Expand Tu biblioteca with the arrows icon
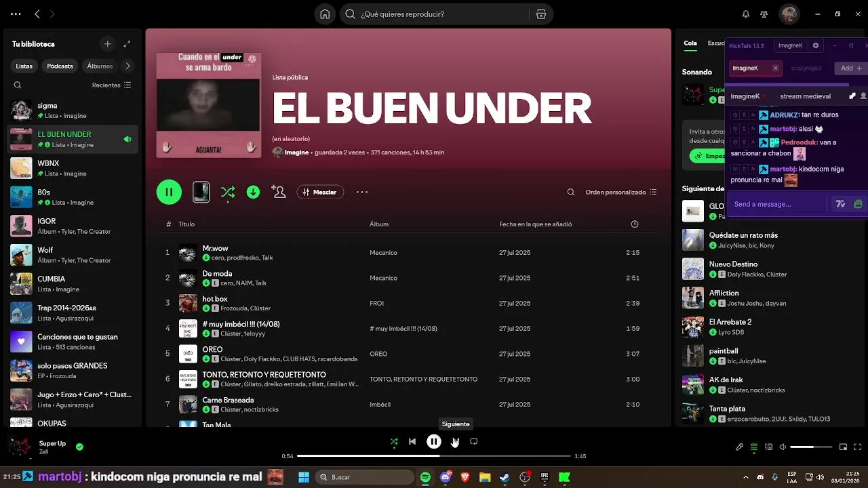Image resolution: width=868 pixels, height=488 pixels. coord(127,44)
